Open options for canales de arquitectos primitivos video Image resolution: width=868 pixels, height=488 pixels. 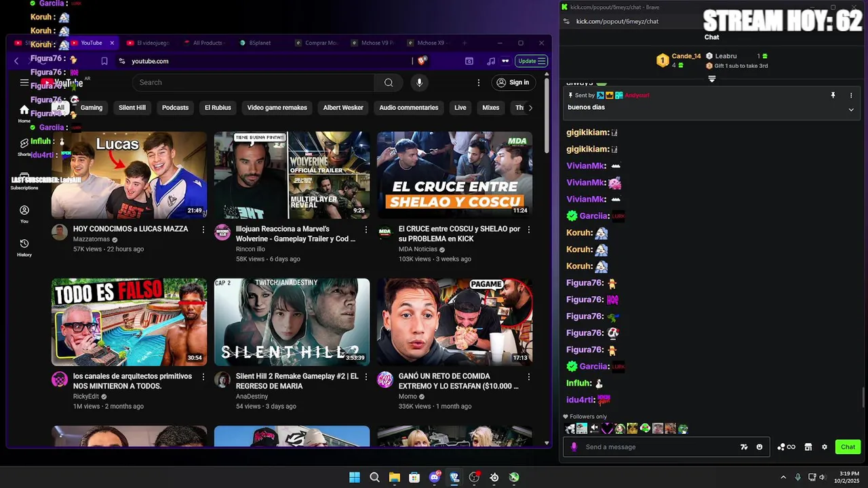(x=203, y=377)
